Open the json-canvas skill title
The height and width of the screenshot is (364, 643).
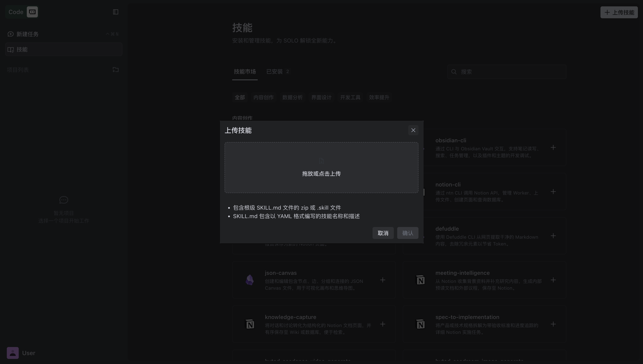[x=281, y=273]
